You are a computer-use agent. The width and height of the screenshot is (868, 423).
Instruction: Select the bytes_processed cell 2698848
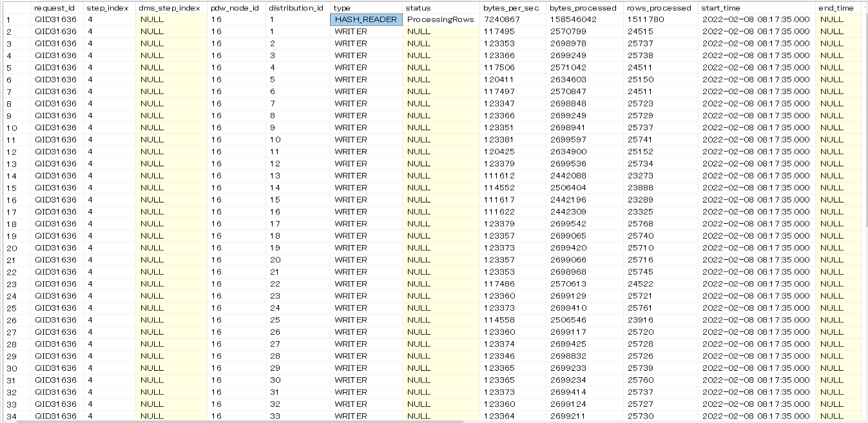pyautogui.click(x=584, y=104)
